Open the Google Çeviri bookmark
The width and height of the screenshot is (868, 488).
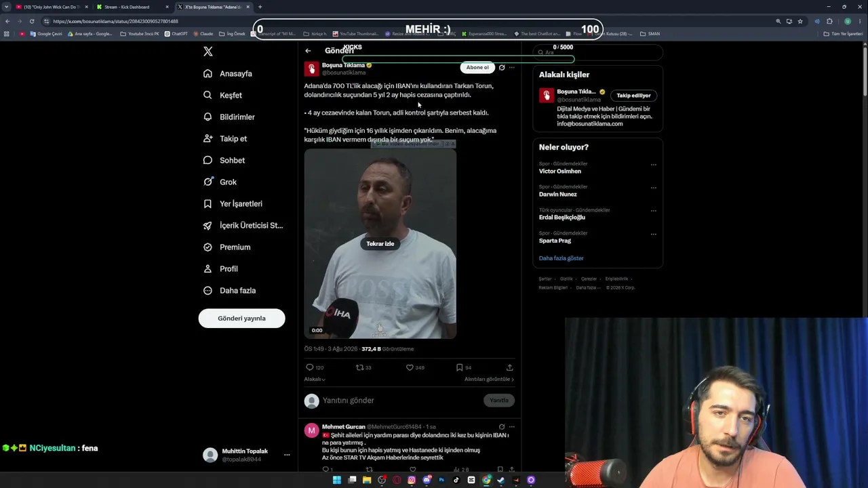click(46, 33)
